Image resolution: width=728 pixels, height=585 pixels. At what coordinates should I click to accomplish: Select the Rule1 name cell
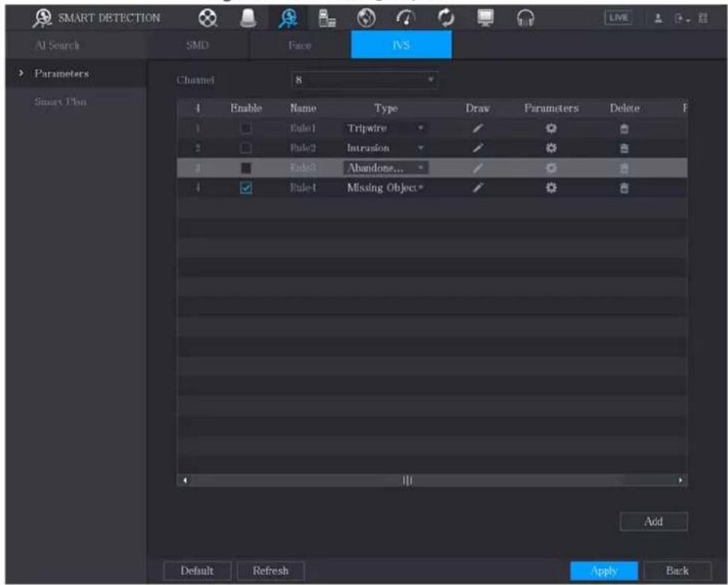302,128
